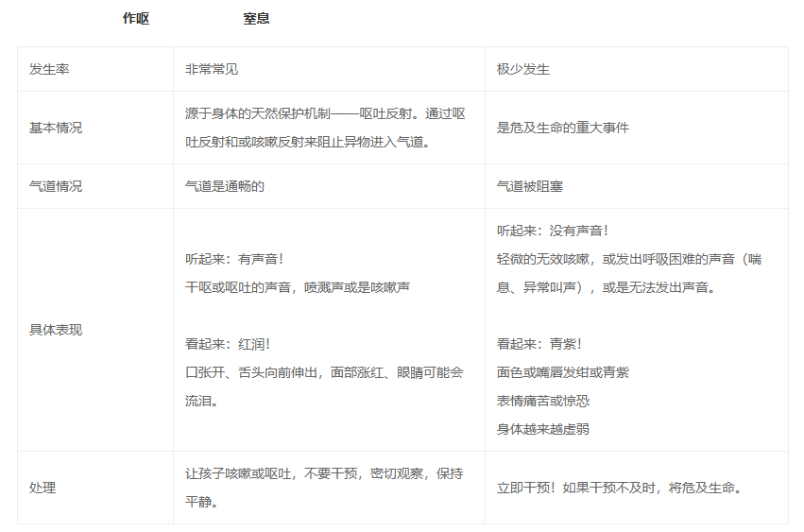This screenshot has width=804, height=532.
Task: Click the 作呕 column header
Action: pyautogui.click(x=136, y=18)
